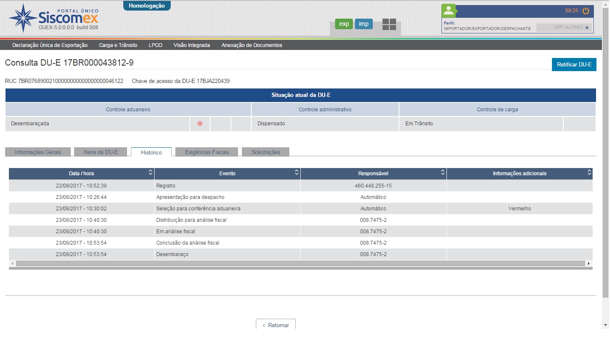Image resolution: width=610 pixels, height=364 pixels.
Task: Open Declaração Única de Exportação menu
Action: pos(50,45)
